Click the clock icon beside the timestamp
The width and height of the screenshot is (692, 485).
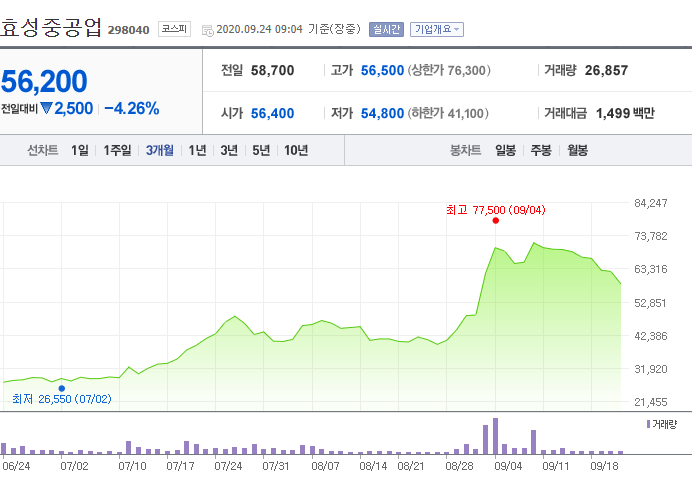[207, 30]
